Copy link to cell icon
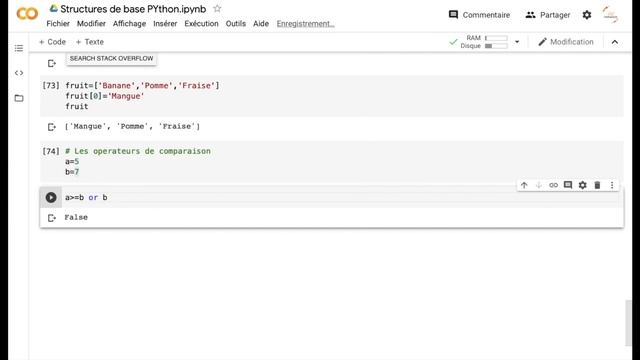 553,185
